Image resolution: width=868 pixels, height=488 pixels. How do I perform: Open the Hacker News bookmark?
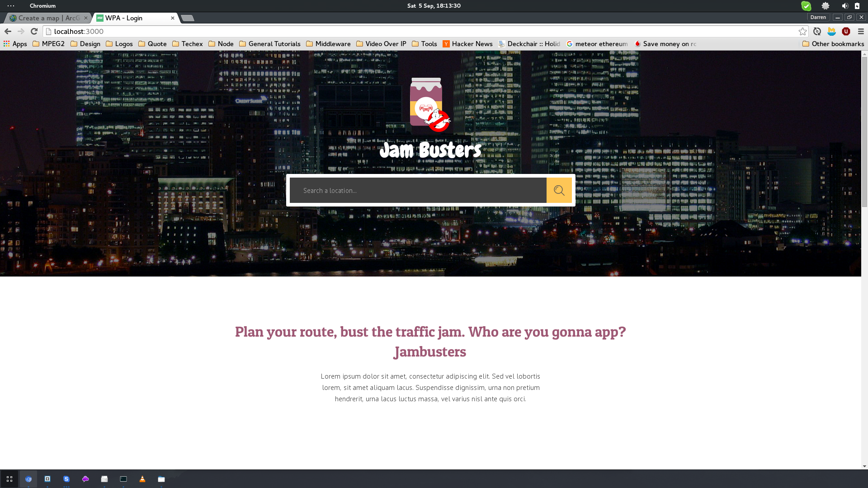(467, 44)
